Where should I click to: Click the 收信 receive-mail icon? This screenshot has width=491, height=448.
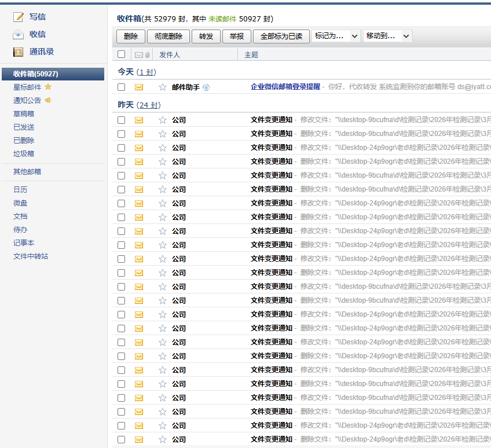pyautogui.click(x=18, y=35)
